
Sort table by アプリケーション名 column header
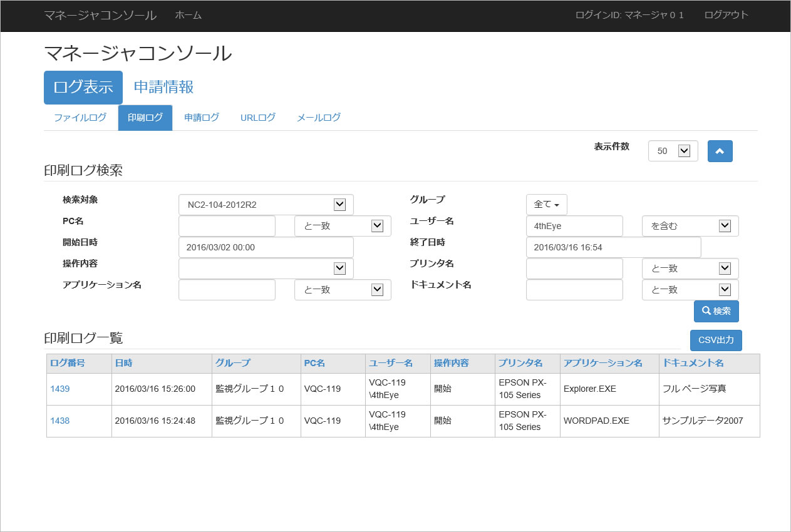tap(603, 363)
